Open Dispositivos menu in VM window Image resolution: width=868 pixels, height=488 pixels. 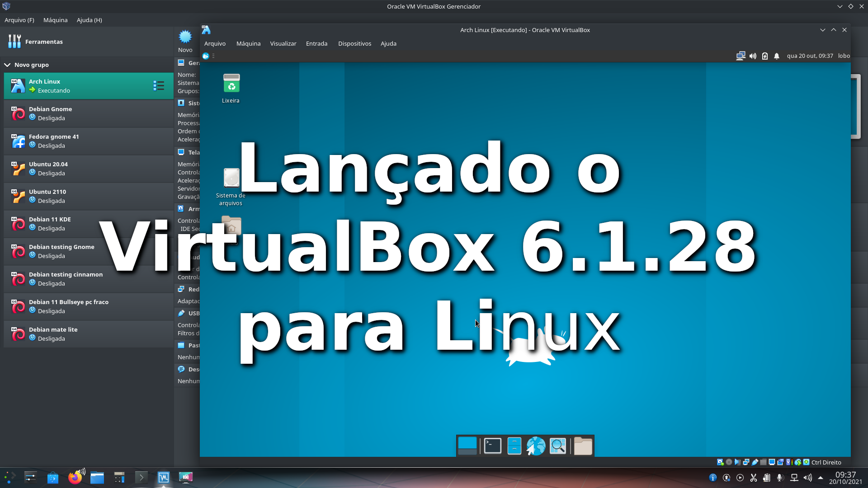tap(354, 43)
